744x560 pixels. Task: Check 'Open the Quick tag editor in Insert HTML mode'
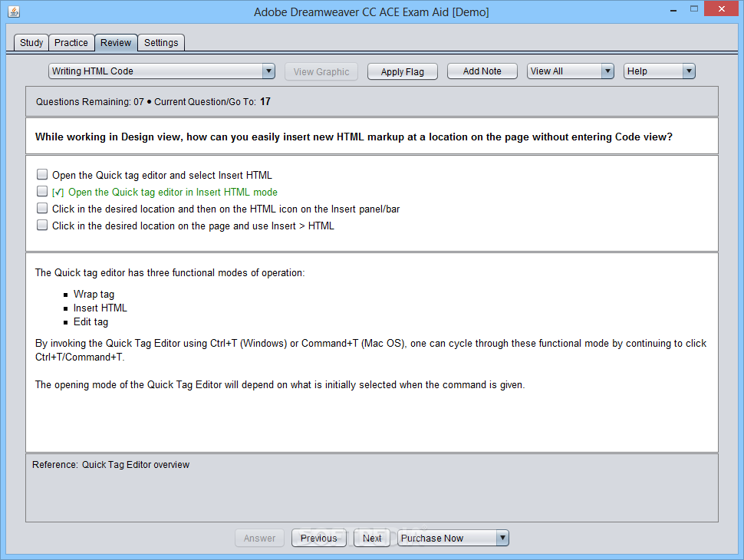click(42, 191)
